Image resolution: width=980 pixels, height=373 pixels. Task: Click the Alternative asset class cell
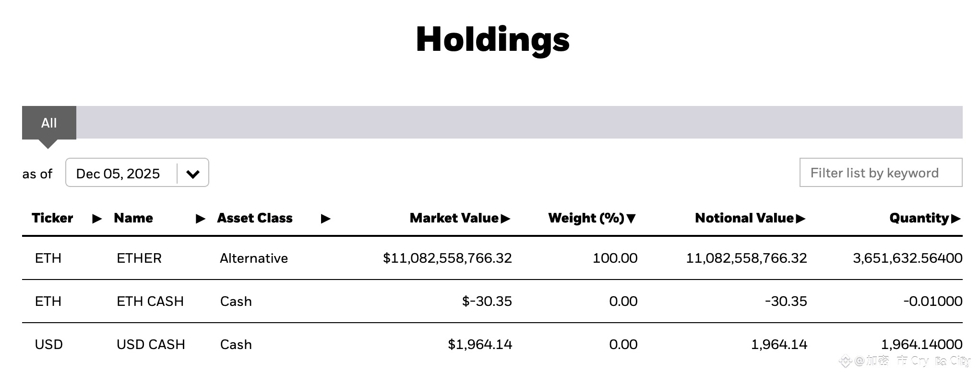point(254,258)
